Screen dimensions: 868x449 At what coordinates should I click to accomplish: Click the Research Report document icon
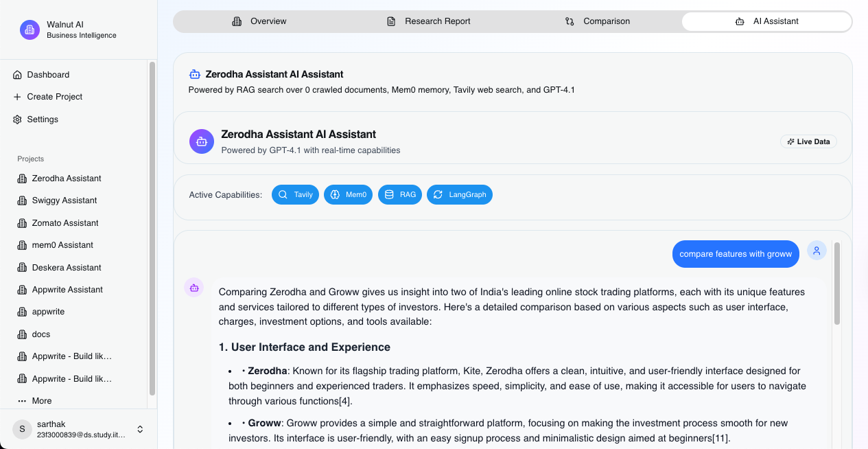(391, 21)
